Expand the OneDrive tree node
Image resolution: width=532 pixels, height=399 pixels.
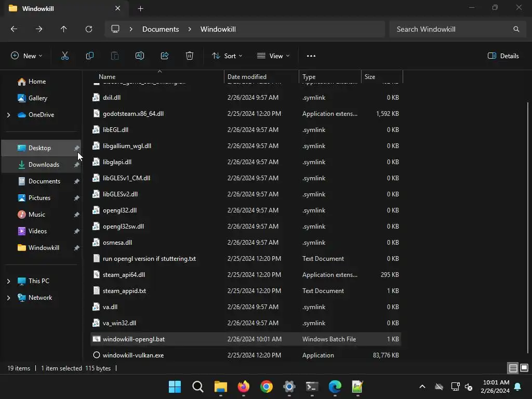click(8, 115)
